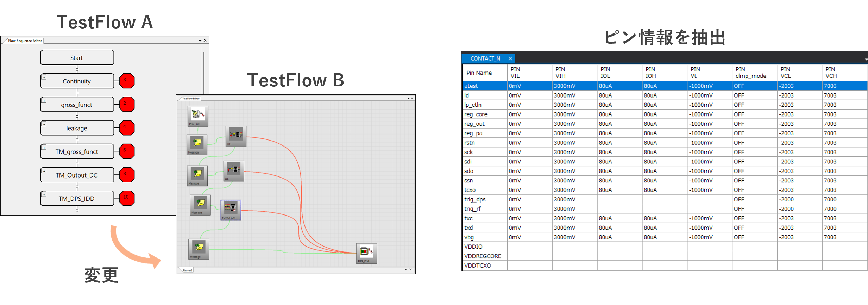Expand the Continuity step plus box
868x305 pixels.
tap(44, 77)
